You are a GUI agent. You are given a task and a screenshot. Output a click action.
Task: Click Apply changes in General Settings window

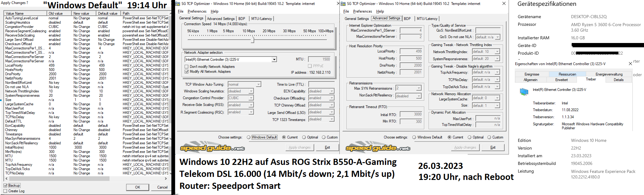click(x=300, y=147)
